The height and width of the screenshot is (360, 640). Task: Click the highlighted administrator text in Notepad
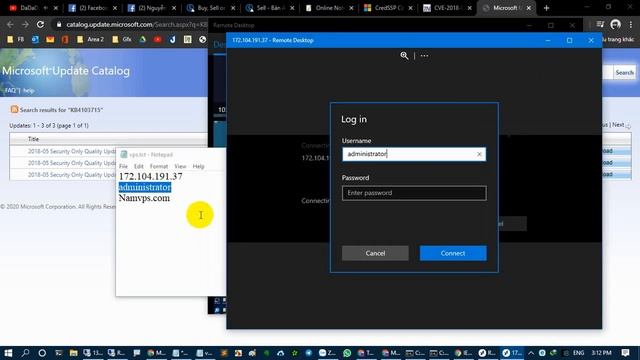point(145,187)
